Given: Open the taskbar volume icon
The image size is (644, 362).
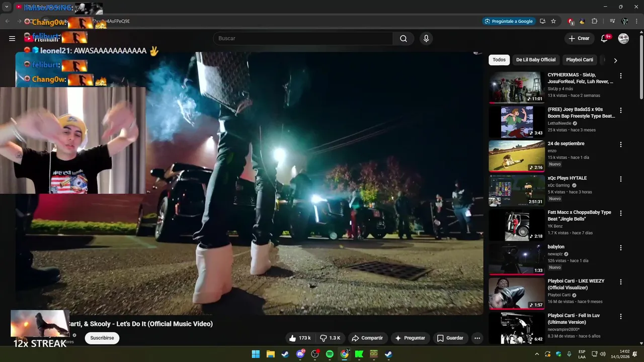Looking at the screenshot, I should (603, 354).
